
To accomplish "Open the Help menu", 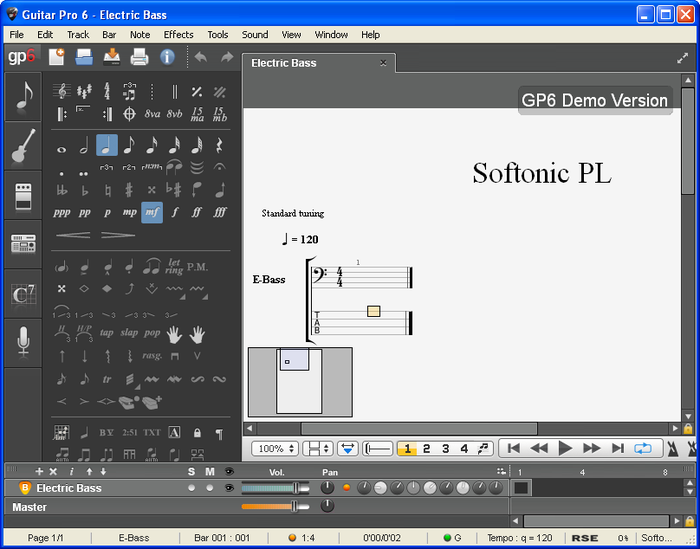I will click(370, 35).
